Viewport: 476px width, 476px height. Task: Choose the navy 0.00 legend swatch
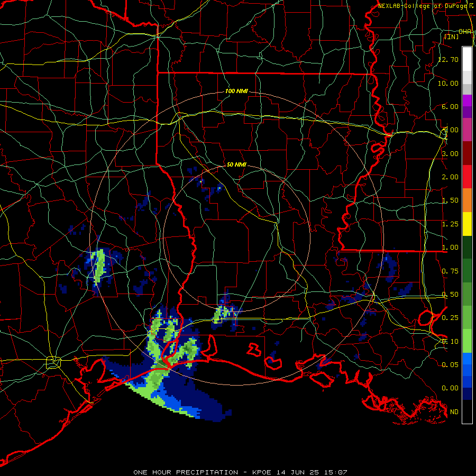click(x=467, y=394)
